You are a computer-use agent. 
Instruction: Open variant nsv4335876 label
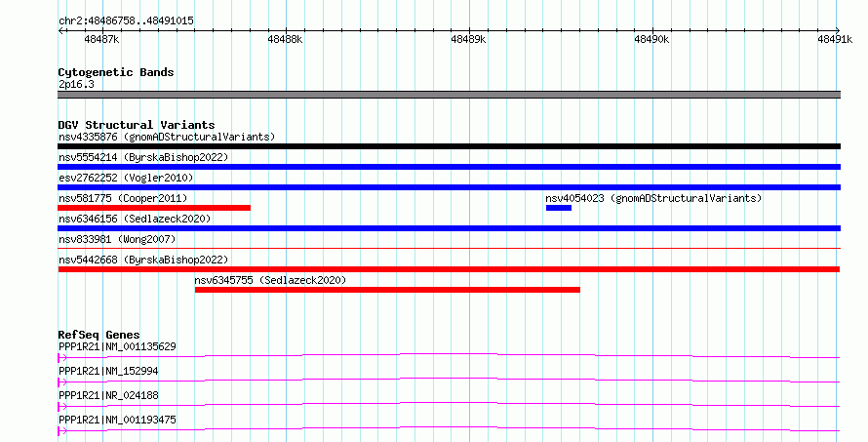coord(167,137)
